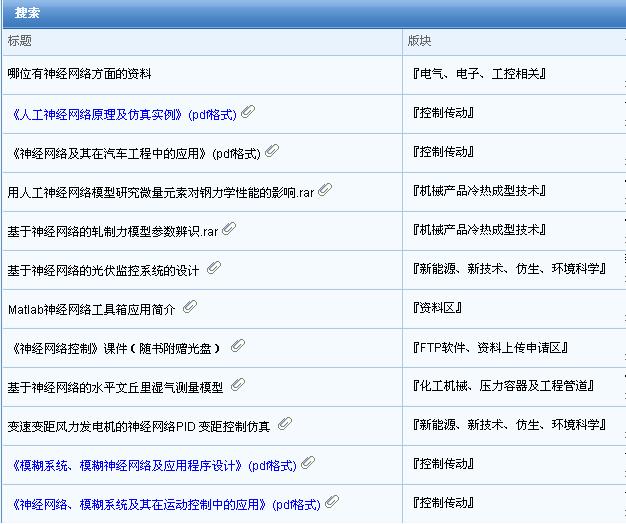This screenshot has width=626, height=524.
Task: Open 《神经网络控制》课件 thread
Action: (x=117, y=349)
